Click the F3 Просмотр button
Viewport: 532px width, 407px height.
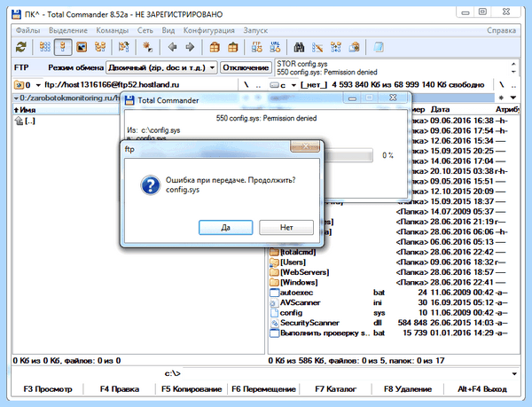click(48, 389)
